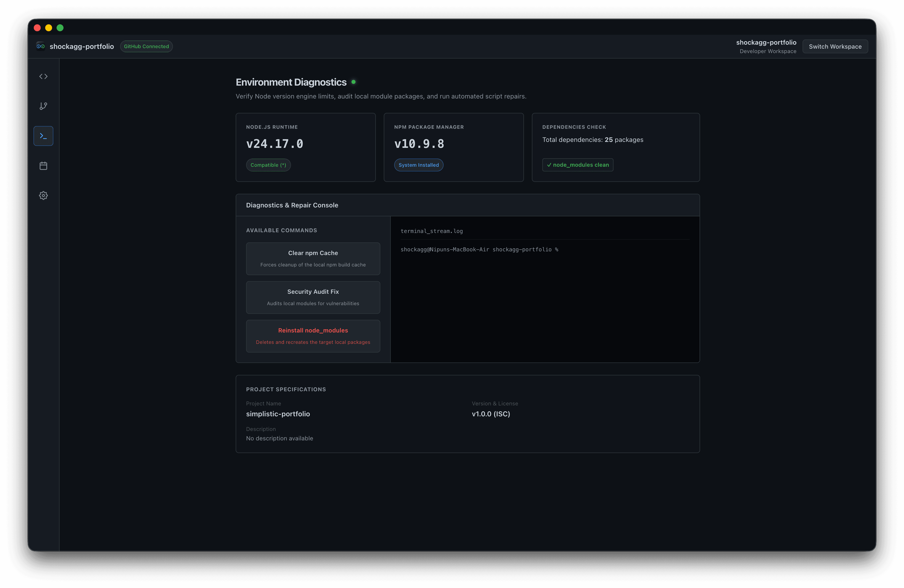Open the calendar sidebar icon
This screenshot has width=904, height=588.
point(43,166)
